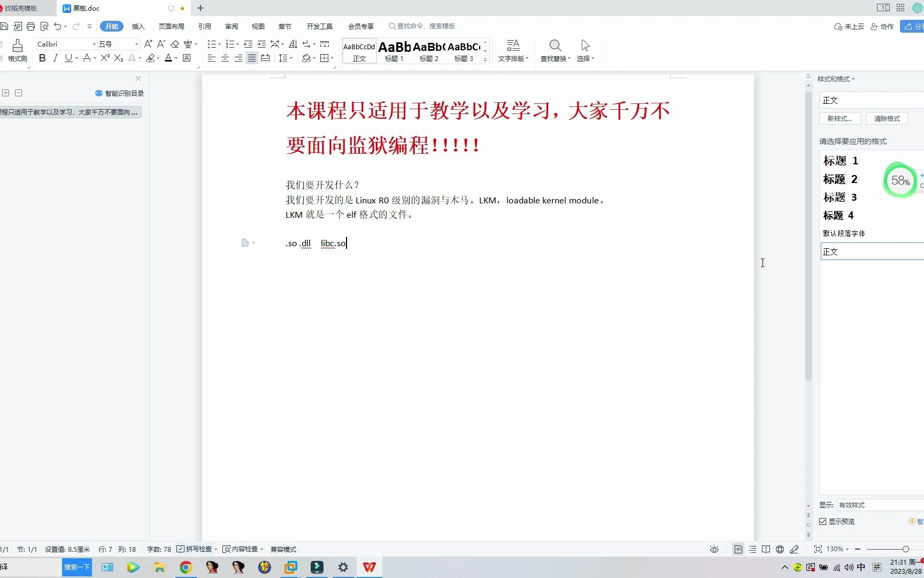
Task: Click the 协作 collaborate button
Action: click(x=882, y=26)
